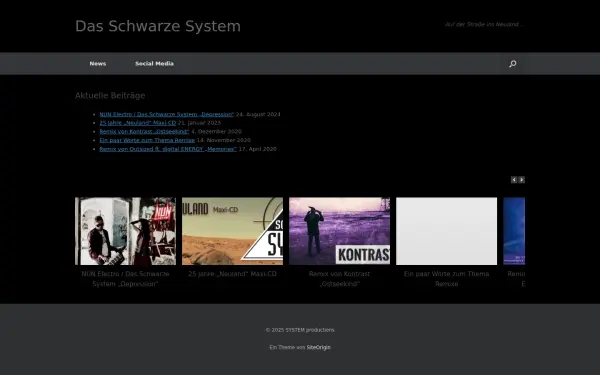Image resolution: width=600 pixels, height=375 pixels.
Task: Open Ein paar Worte zum Thema Remixe link
Action: (x=147, y=140)
